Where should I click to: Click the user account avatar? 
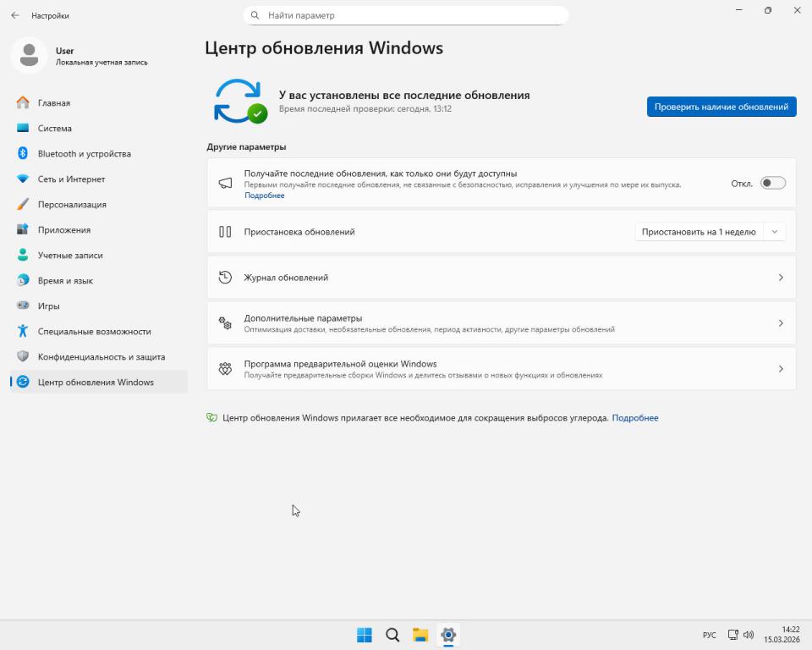coord(30,56)
